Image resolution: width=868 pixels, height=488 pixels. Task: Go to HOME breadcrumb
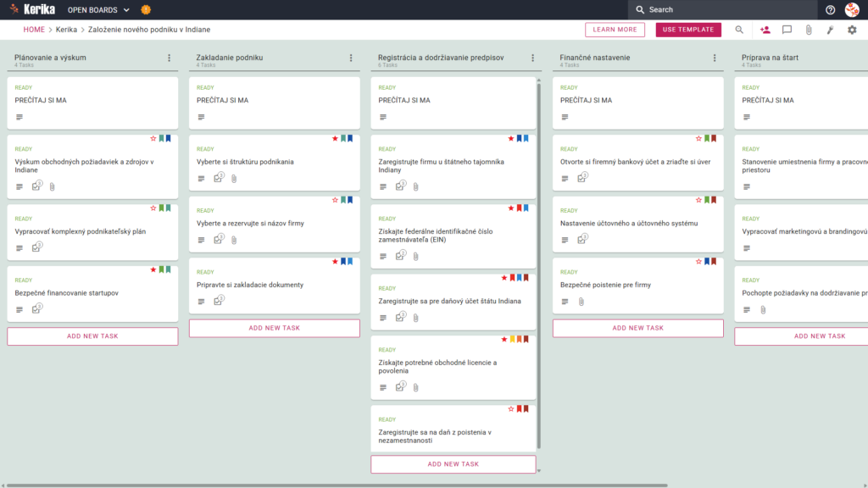34,30
